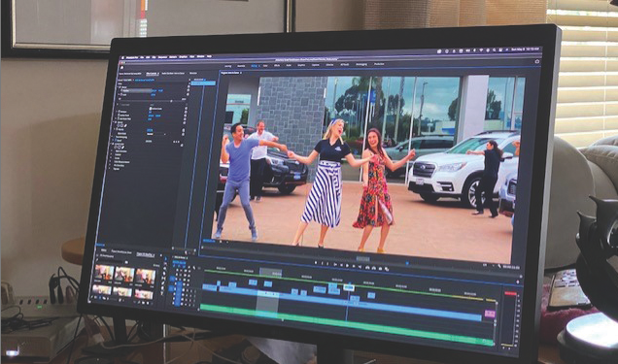Select the Slip tool

(163, 278)
